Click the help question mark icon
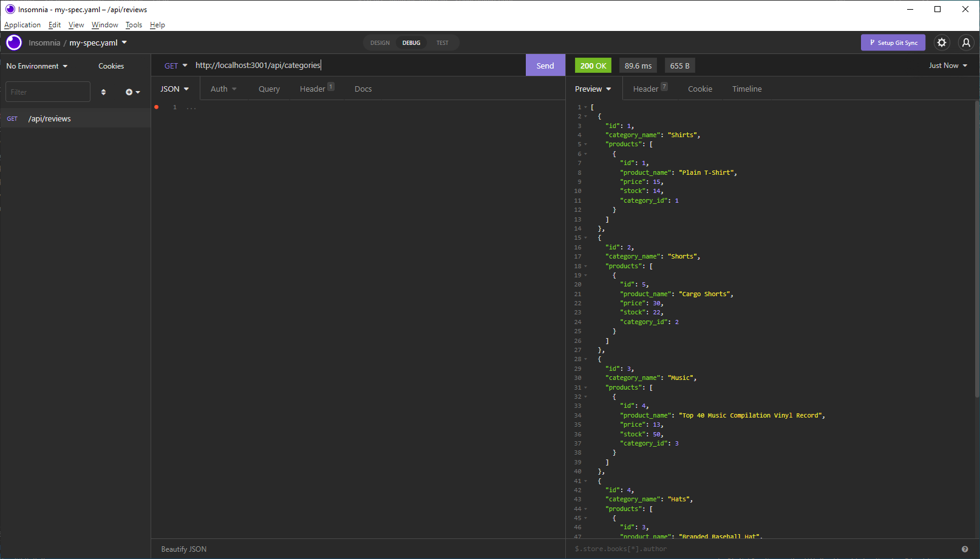Screen dimensions: 980x559 [965, 549]
